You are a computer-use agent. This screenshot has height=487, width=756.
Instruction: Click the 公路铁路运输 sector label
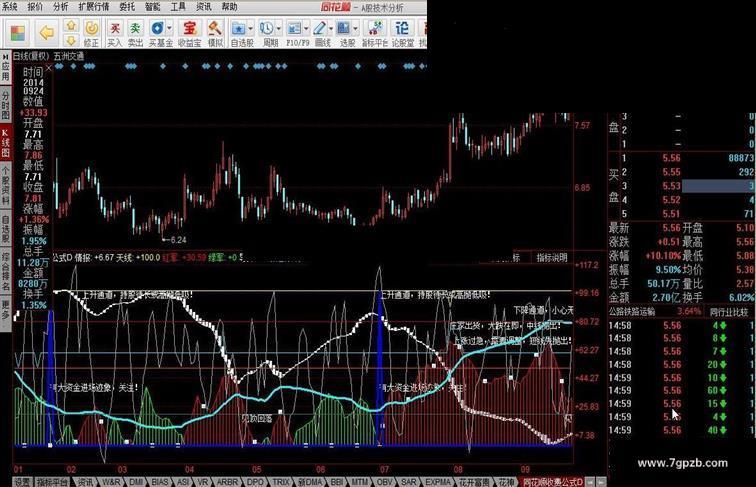[632, 312]
